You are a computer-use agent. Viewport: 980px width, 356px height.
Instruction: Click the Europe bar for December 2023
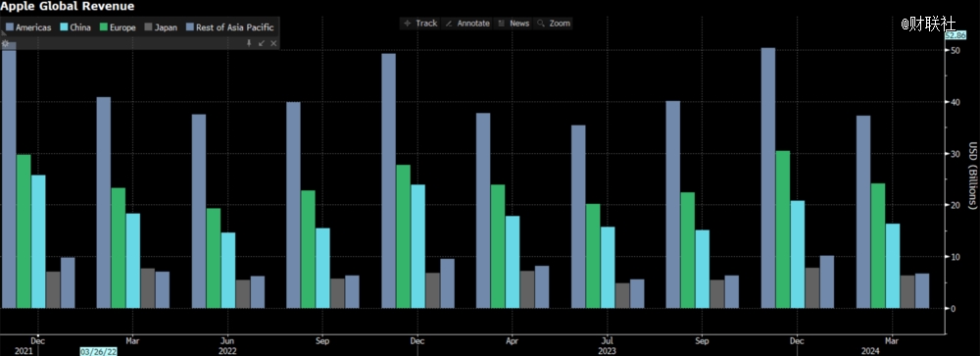(x=782, y=229)
